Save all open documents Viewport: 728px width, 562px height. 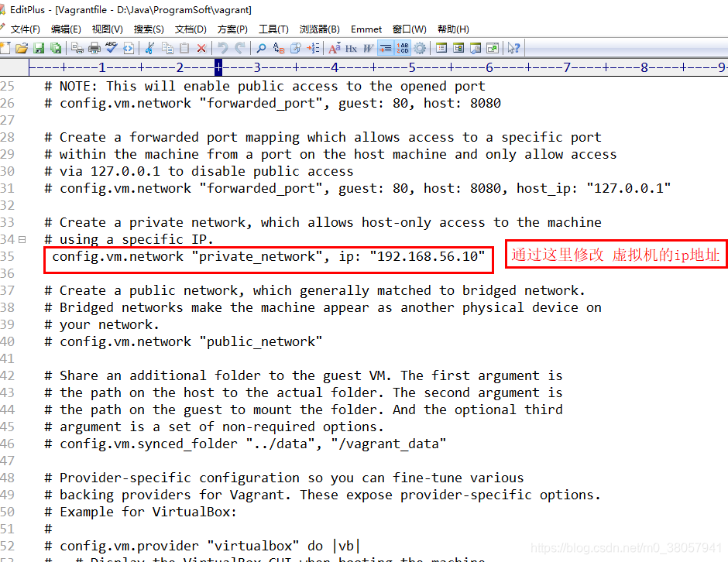pyautogui.click(x=56, y=48)
